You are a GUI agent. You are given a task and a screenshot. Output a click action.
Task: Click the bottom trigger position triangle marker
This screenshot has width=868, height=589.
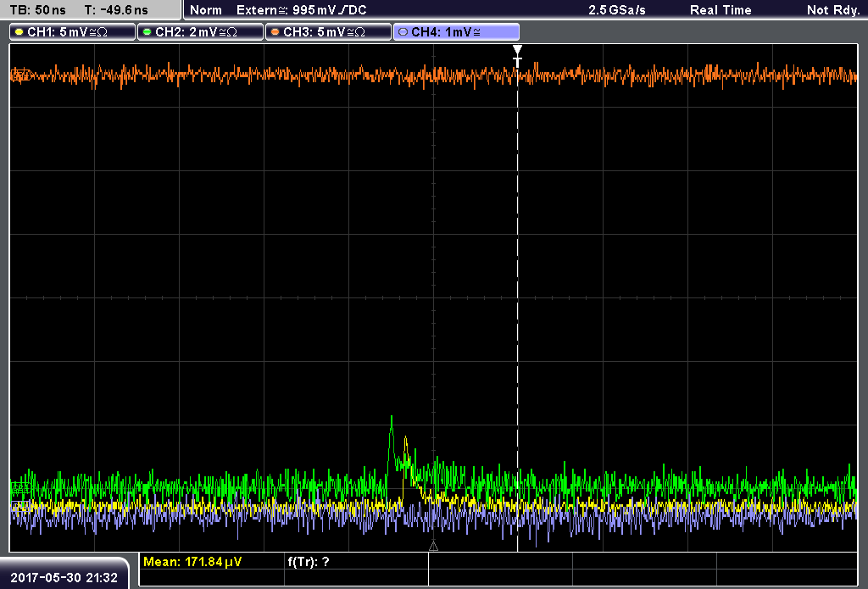433,547
